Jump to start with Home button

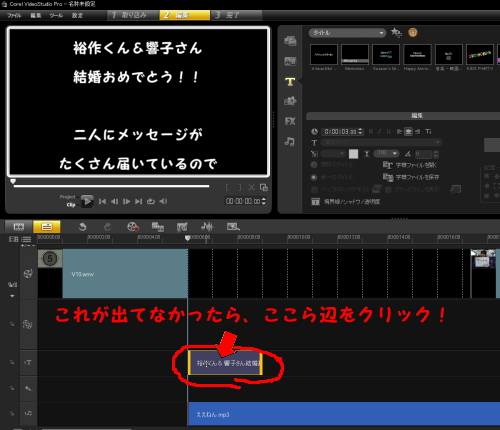[x=102, y=201]
